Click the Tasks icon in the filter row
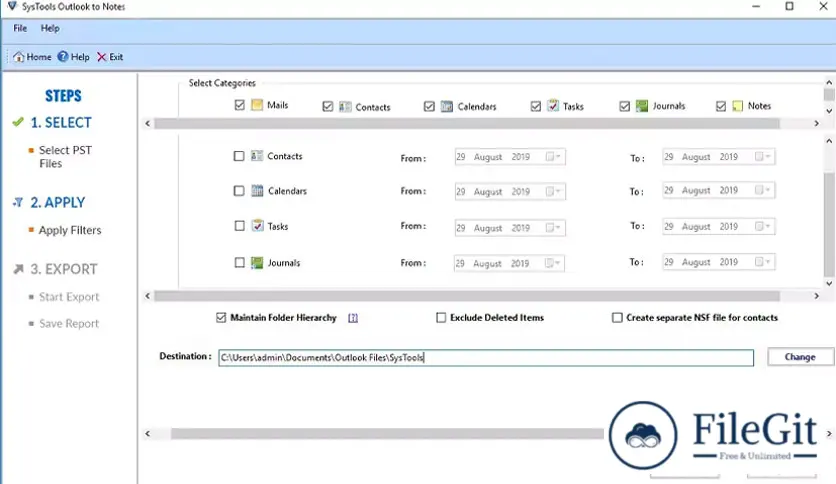 pyautogui.click(x=258, y=225)
